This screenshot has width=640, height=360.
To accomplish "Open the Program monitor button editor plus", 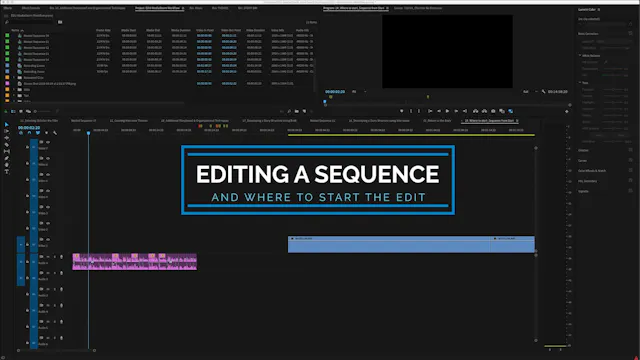I will coord(567,111).
